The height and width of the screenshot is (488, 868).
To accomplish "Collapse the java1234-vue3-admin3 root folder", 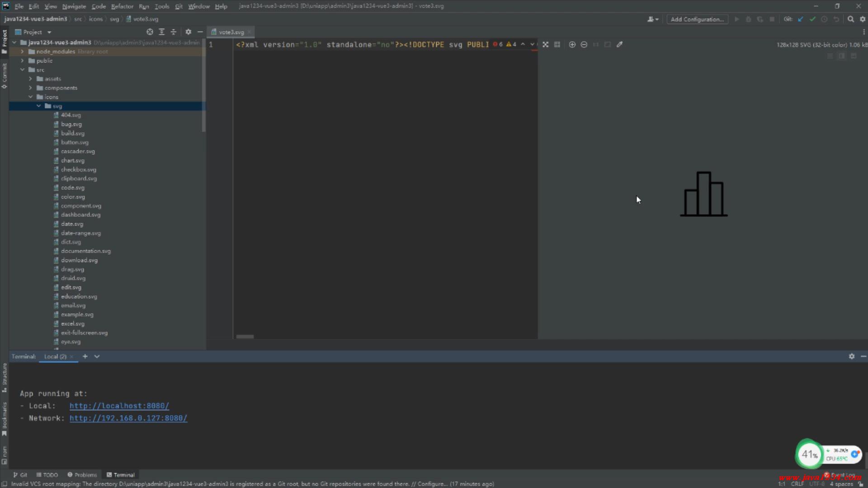I will point(14,42).
